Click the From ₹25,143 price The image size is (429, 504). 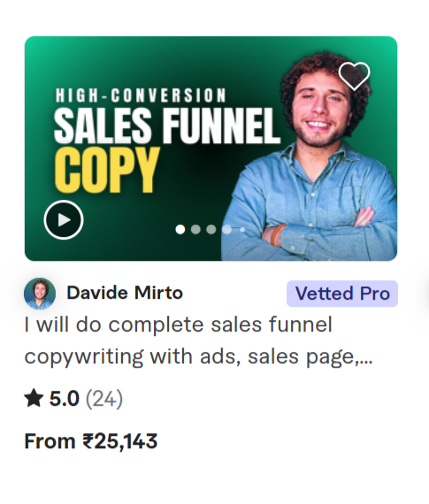tap(91, 441)
